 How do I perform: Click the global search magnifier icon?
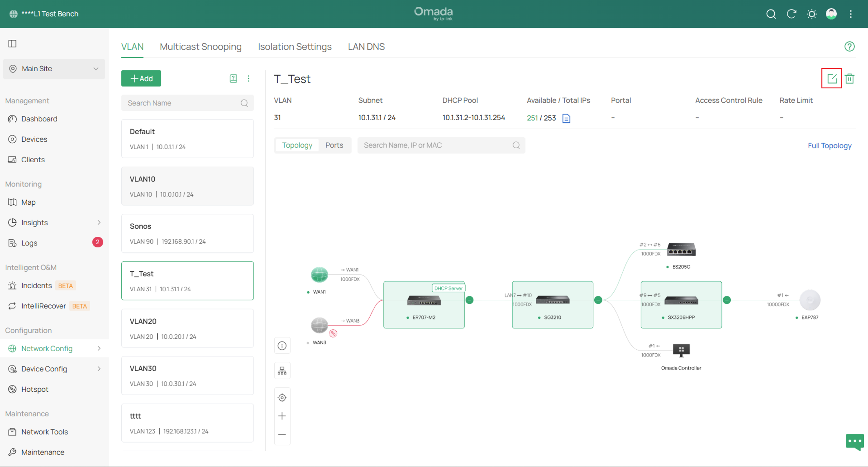771,14
